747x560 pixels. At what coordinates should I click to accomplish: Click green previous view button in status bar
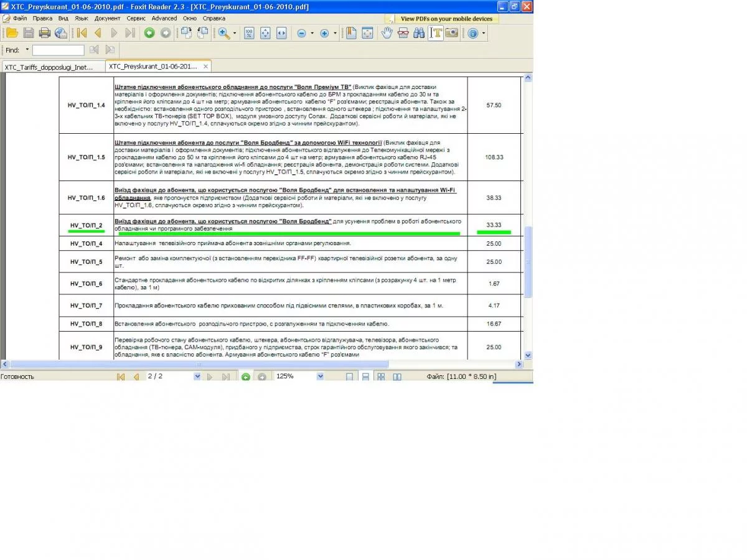246,377
